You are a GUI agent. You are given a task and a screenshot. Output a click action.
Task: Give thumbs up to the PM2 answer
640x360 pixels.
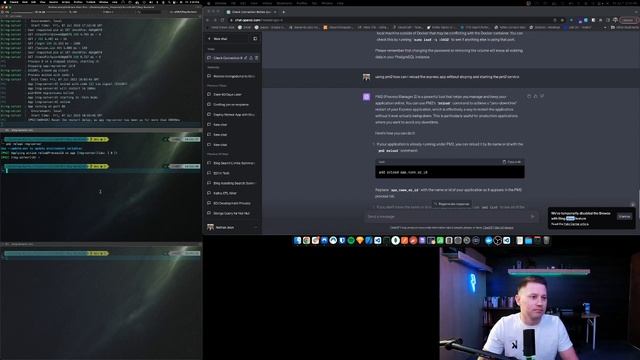click(536, 96)
